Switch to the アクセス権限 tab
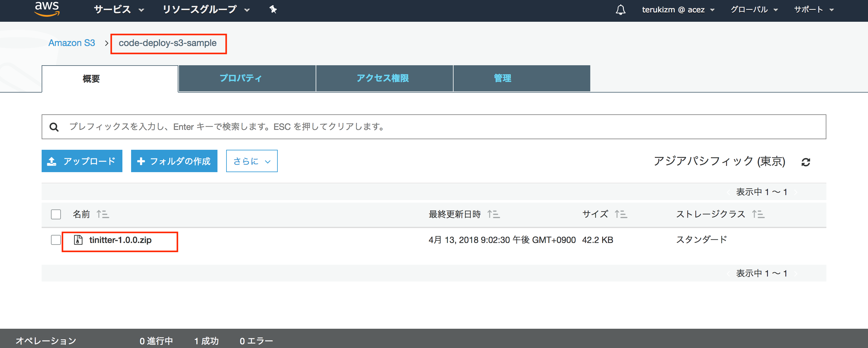 (x=384, y=79)
